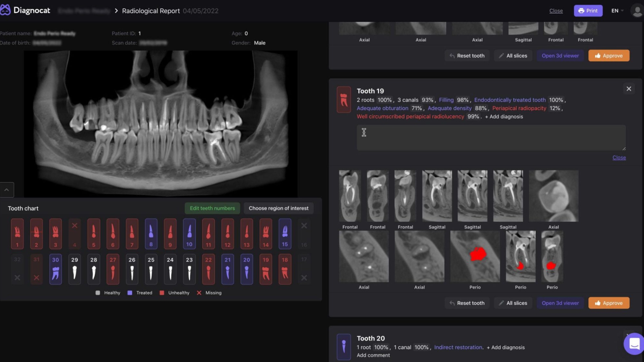Select tooth 5 in tooth chart

tap(94, 234)
